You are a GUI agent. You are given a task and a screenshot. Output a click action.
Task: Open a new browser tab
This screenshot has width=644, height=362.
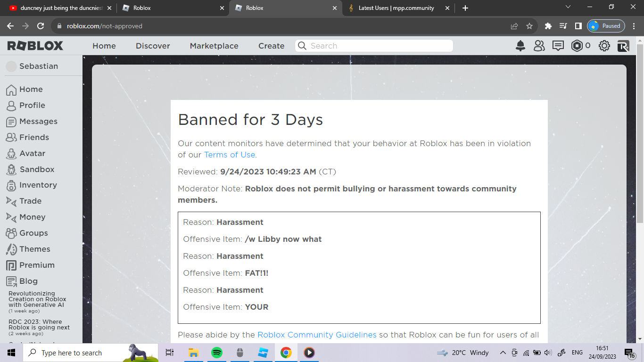tap(465, 8)
